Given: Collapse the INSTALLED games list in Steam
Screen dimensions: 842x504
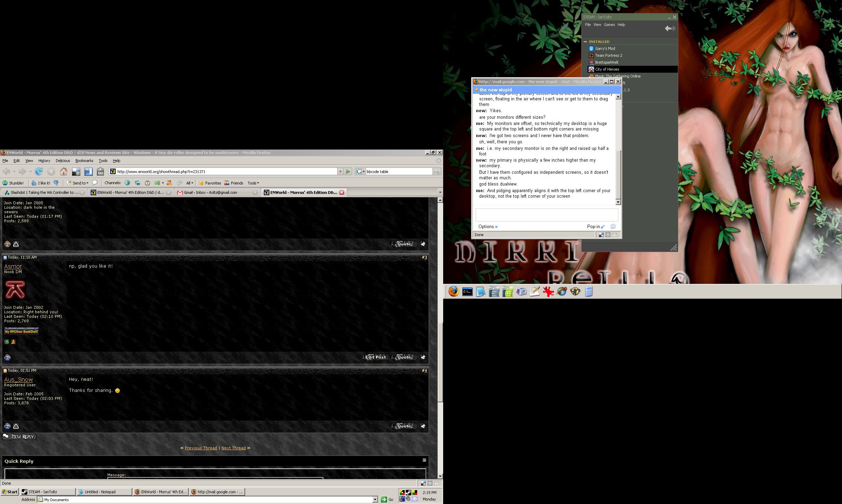Looking at the screenshot, I should tap(585, 42).
